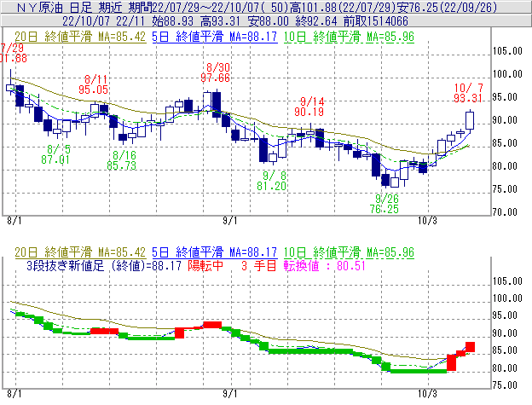Click the upper chart's 10日 終値平滑 MA=85.96 legend

click(x=349, y=37)
